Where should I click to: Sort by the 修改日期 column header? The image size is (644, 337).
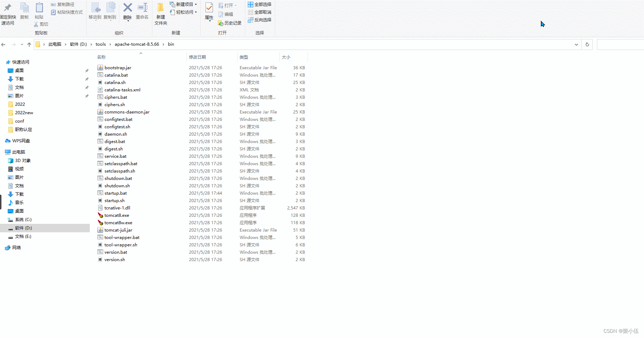pyautogui.click(x=197, y=57)
